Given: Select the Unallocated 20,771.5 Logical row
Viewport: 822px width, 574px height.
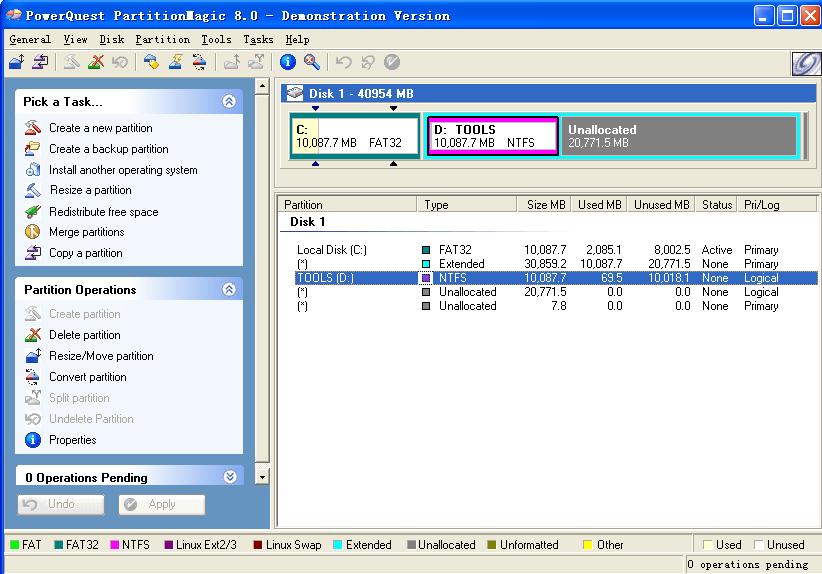Looking at the screenshot, I should [x=556, y=292].
